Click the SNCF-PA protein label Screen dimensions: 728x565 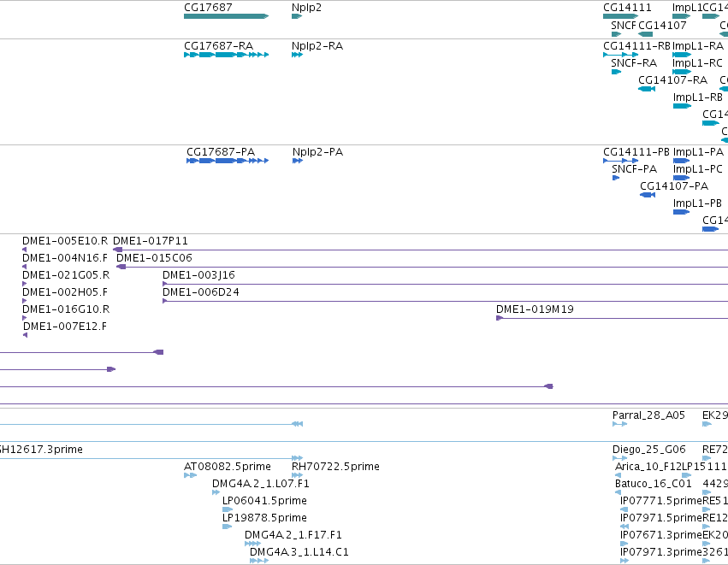[634, 169]
